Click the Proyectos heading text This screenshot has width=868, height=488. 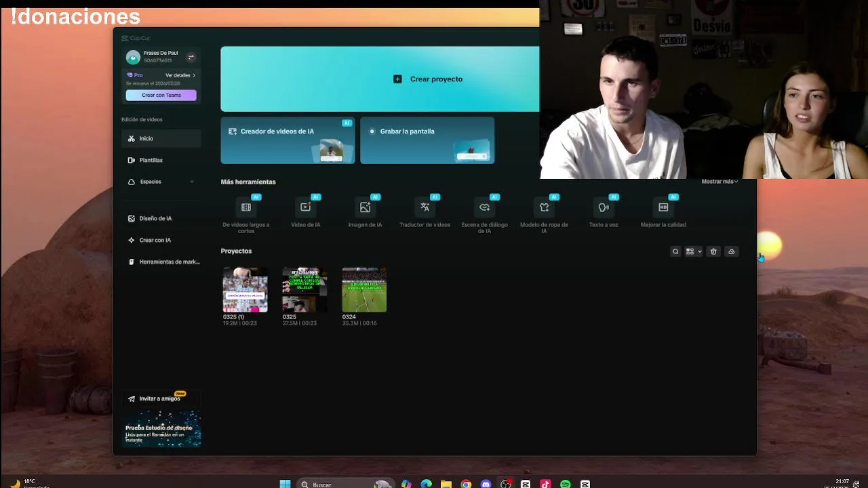[236, 251]
